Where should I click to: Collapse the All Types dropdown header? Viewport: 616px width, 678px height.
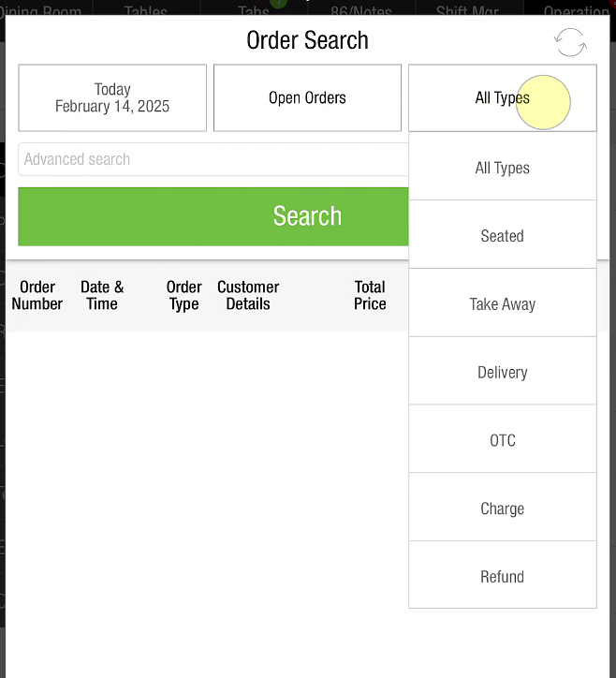(502, 97)
